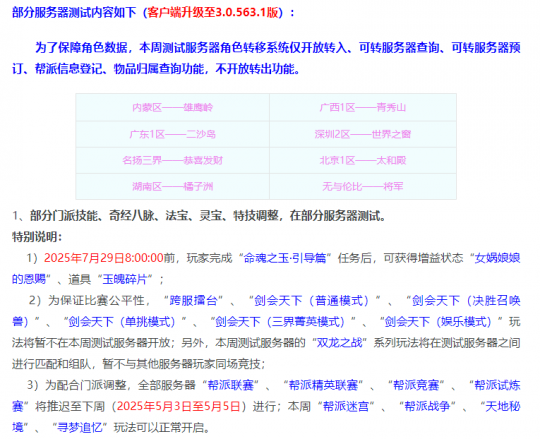Open the 剑会天下（单挑模式） link
The image size is (540, 439).
coord(122,322)
